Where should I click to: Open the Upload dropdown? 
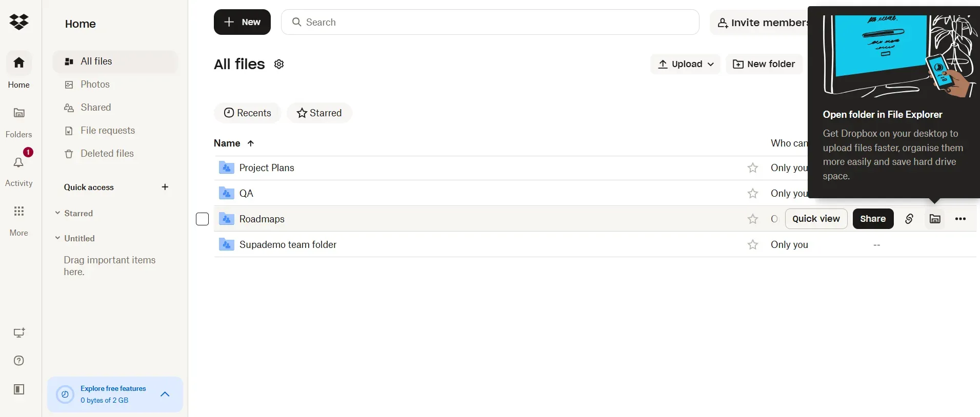point(685,64)
